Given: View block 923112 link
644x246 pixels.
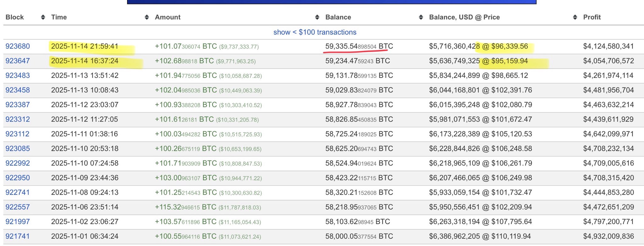Looking at the screenshot, I should point(18,134).
